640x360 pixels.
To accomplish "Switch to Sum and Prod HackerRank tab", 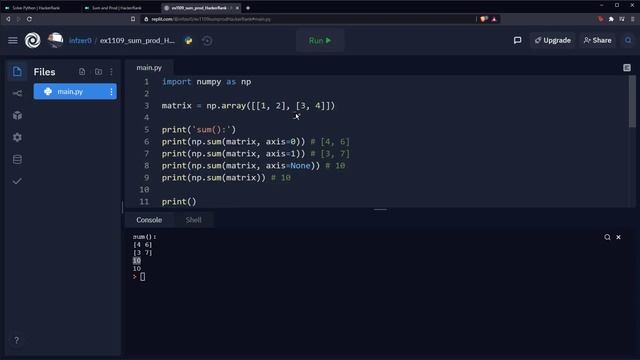I will [x=117, y=8].
